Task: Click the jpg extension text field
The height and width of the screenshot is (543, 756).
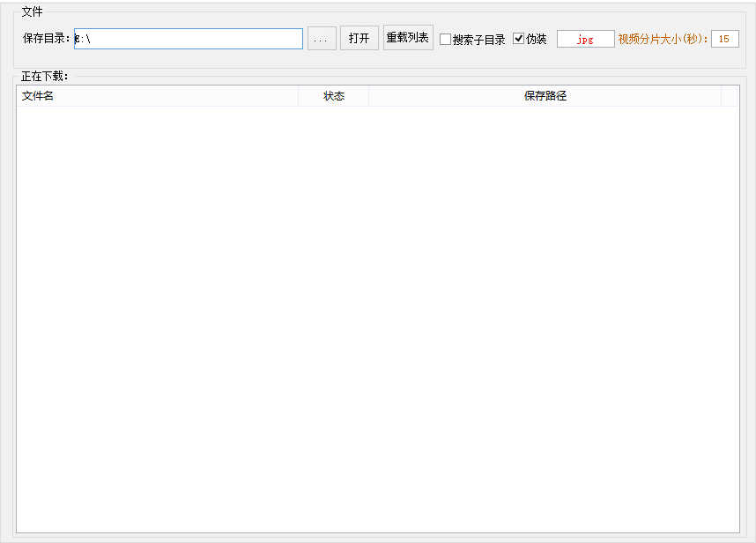Action: (585, 39)
